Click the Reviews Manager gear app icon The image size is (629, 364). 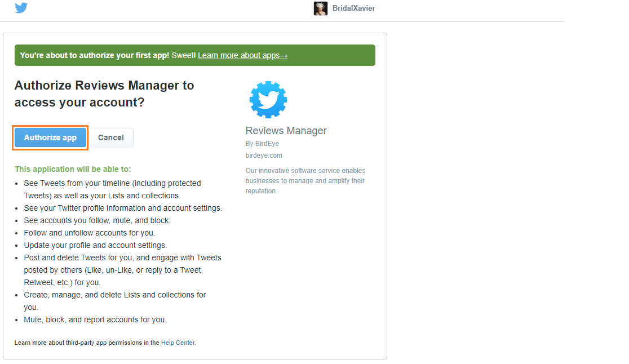pos(268,99)
